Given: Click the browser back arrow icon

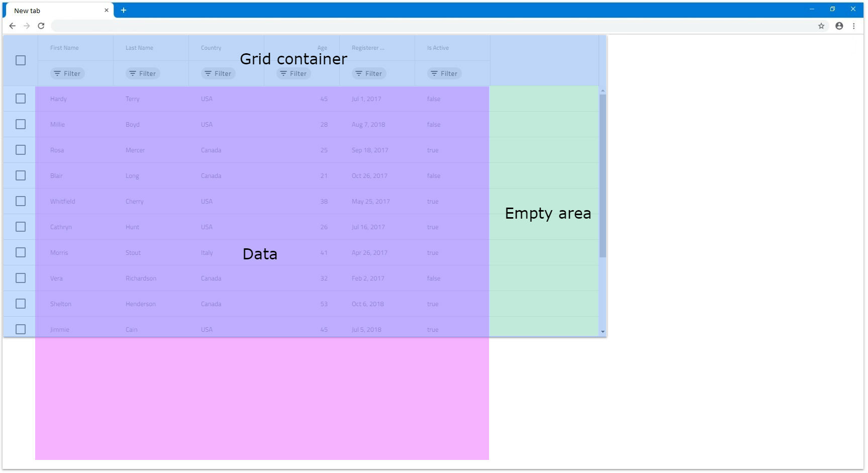Looking at the screenshot, I should [13, 26].
